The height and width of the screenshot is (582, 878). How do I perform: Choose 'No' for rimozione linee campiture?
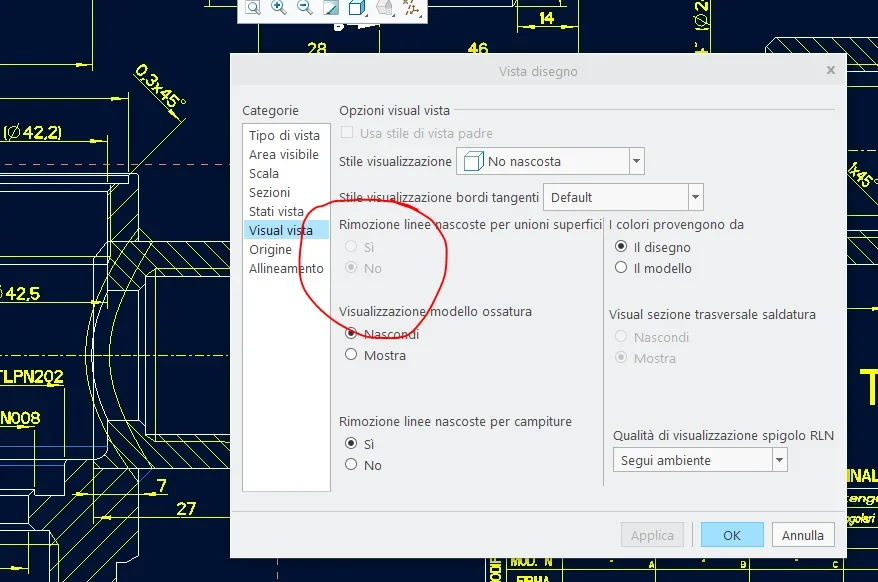point(351,465)
